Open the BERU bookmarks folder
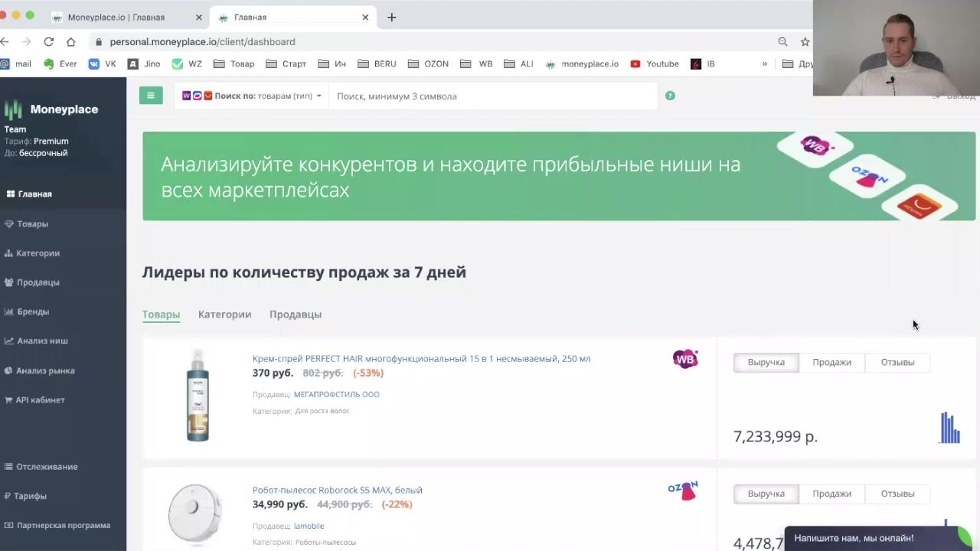This screenshot has width=980, height=551. tap(377, 64)
